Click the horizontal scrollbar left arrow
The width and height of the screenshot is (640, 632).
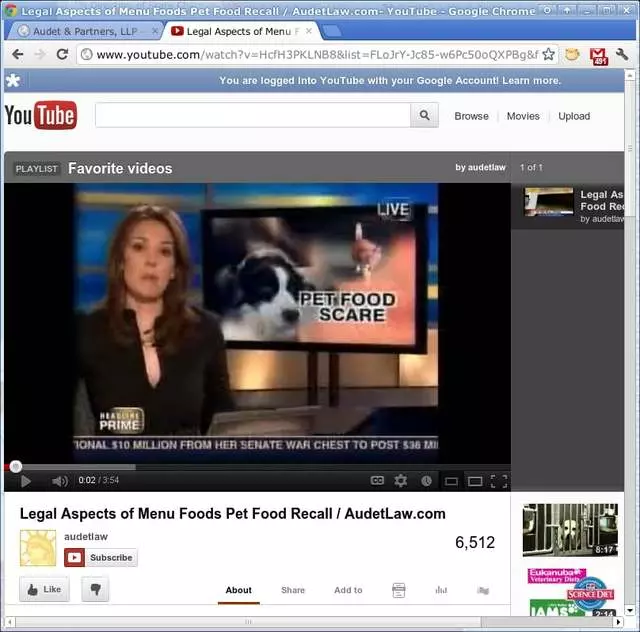[x=10, y=622]
